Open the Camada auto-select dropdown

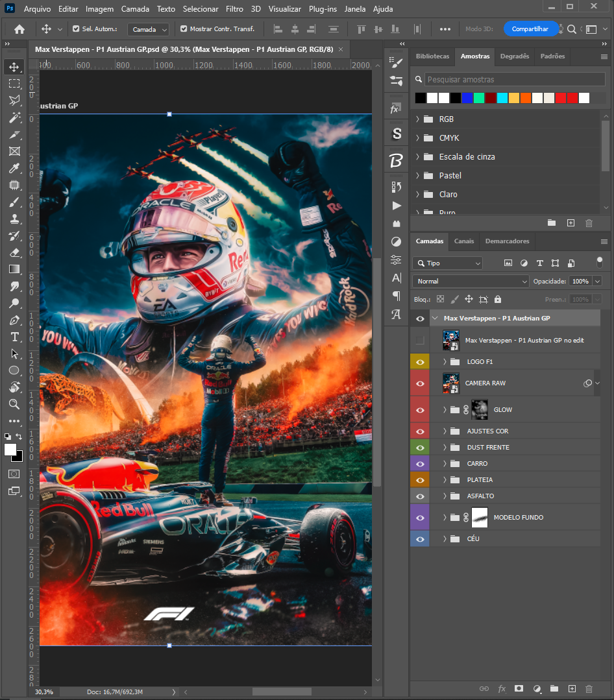tap(148, 29)
